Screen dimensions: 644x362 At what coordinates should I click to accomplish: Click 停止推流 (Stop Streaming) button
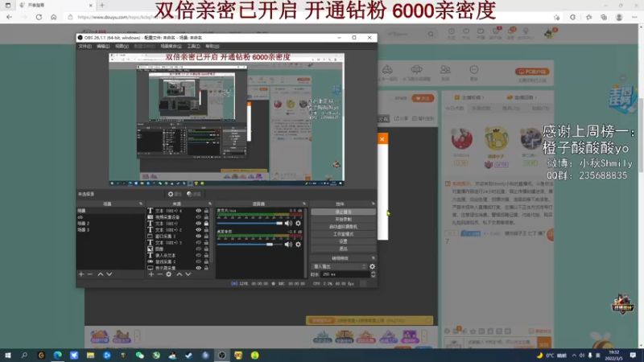[x=344, y=212]
